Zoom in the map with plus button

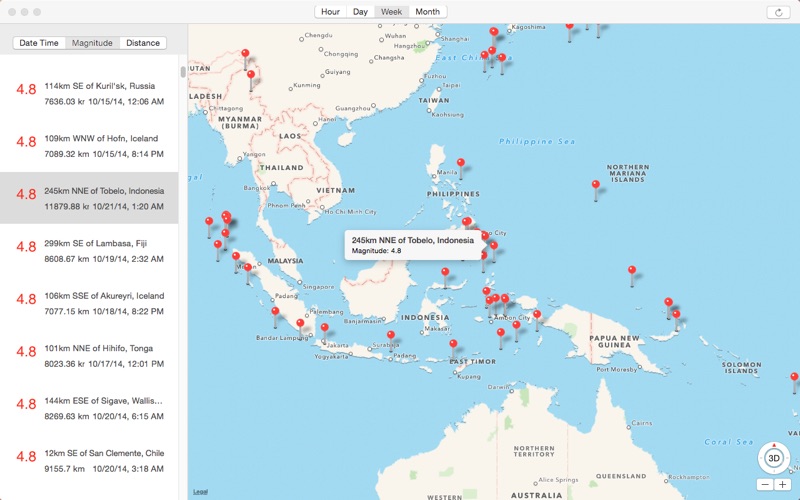782,485
